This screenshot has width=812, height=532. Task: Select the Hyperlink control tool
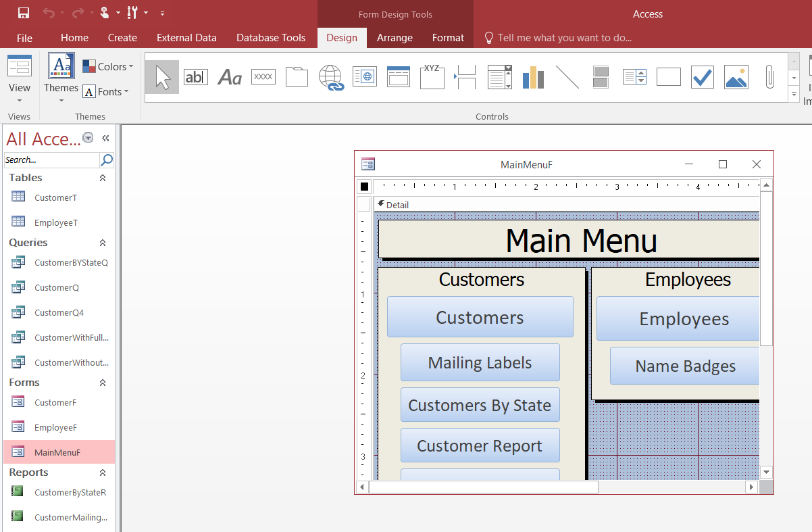click(331, 76)
